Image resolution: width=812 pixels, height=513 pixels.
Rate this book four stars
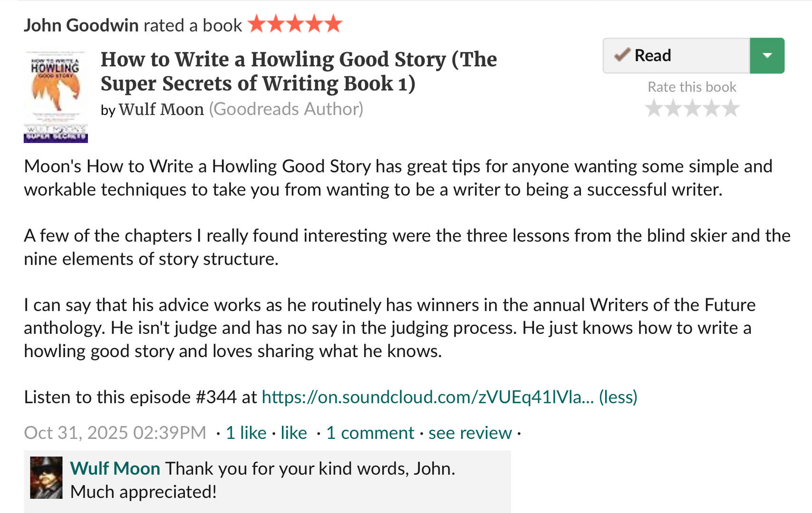[x=711, y=109]
